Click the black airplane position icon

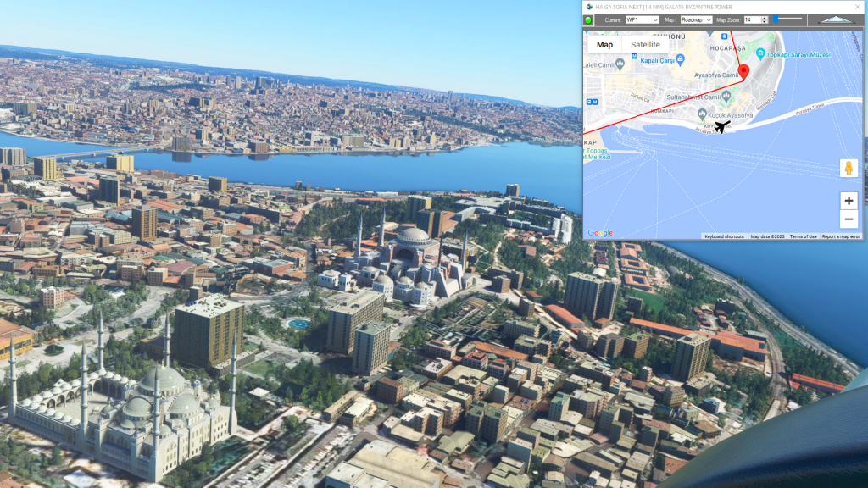tap(722, 127)
